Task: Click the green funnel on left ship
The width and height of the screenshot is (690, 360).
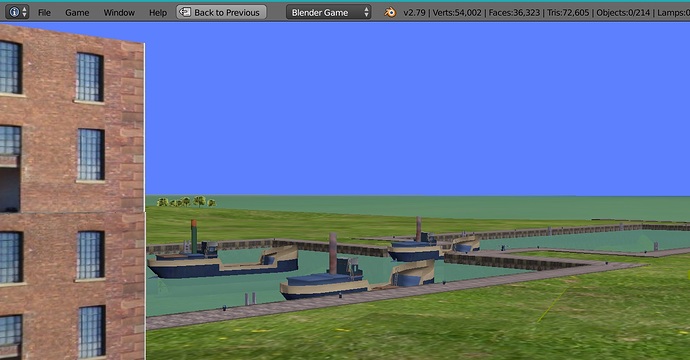Action: (x=194, y=236)
